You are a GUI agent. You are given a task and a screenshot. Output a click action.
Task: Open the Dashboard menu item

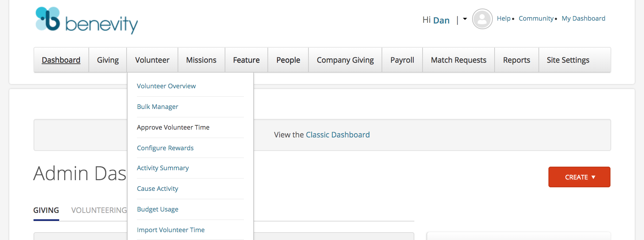pos(61,60)
